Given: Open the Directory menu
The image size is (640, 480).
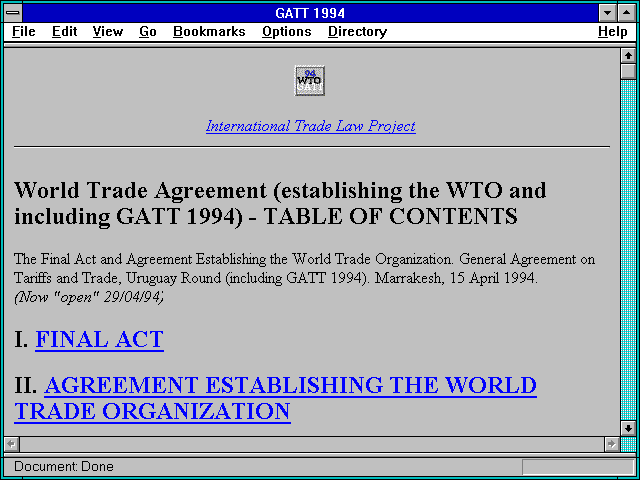Looking at the screenshot, I should pos(357,32).
